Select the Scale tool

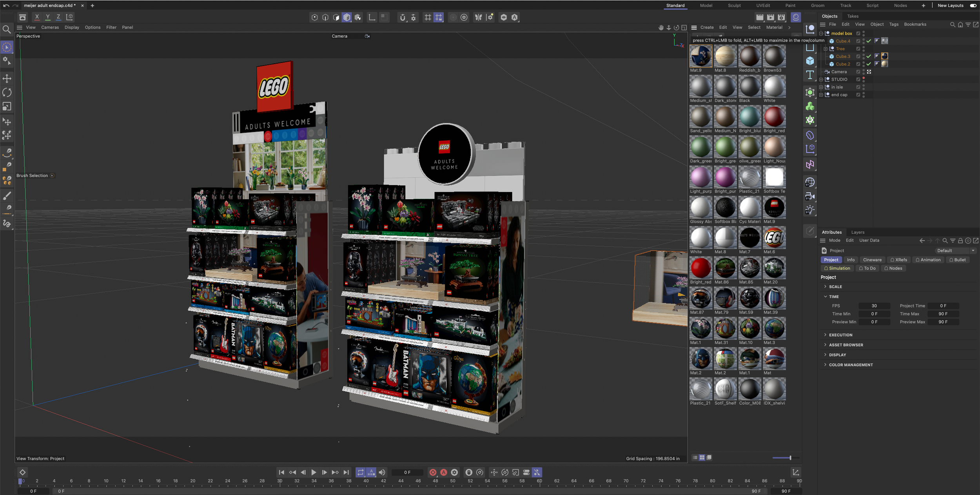(7, 107)
